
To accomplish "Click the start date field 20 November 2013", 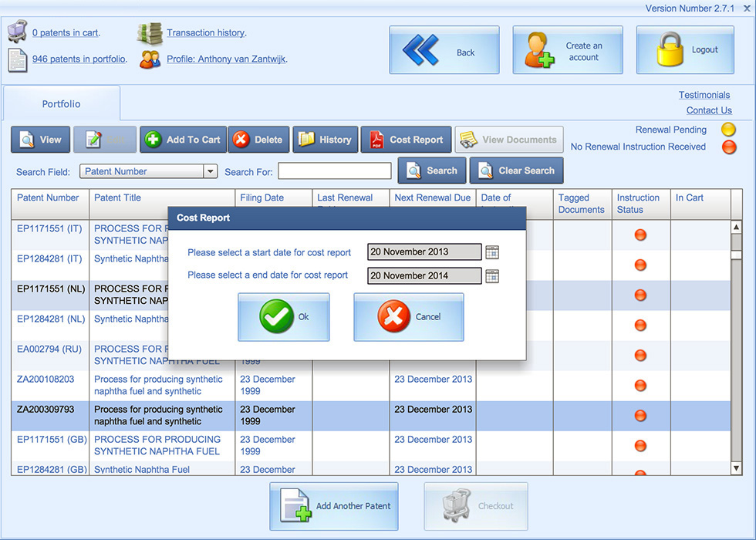I will tap(424, 251).
